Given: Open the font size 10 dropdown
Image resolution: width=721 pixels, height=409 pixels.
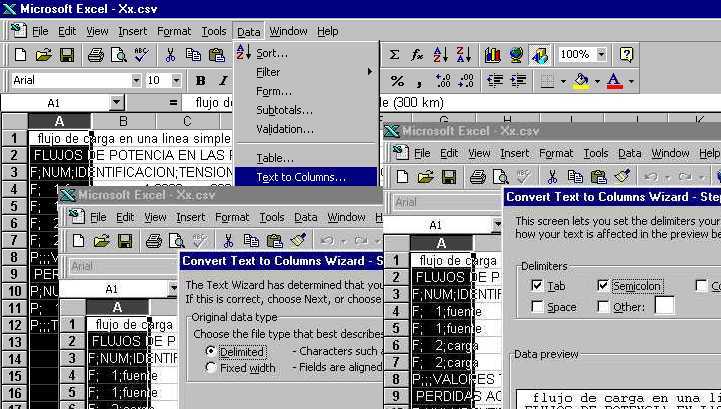Looking at the screenshot, I should (176, 81).
